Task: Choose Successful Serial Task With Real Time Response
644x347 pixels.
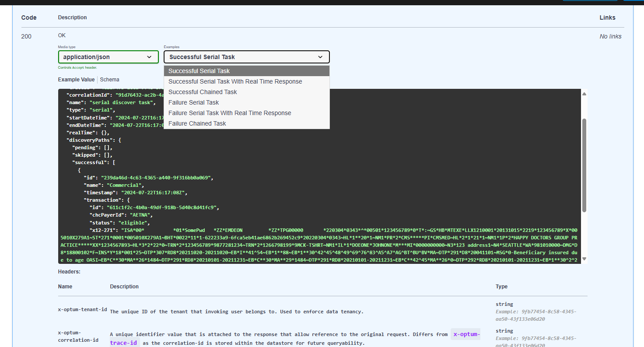Action: [246, 81]
